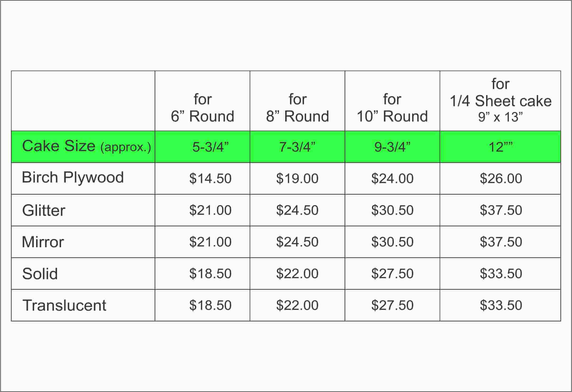Select Translucent price for 8" Round
The image size is (572, 392).
point(297,305)
